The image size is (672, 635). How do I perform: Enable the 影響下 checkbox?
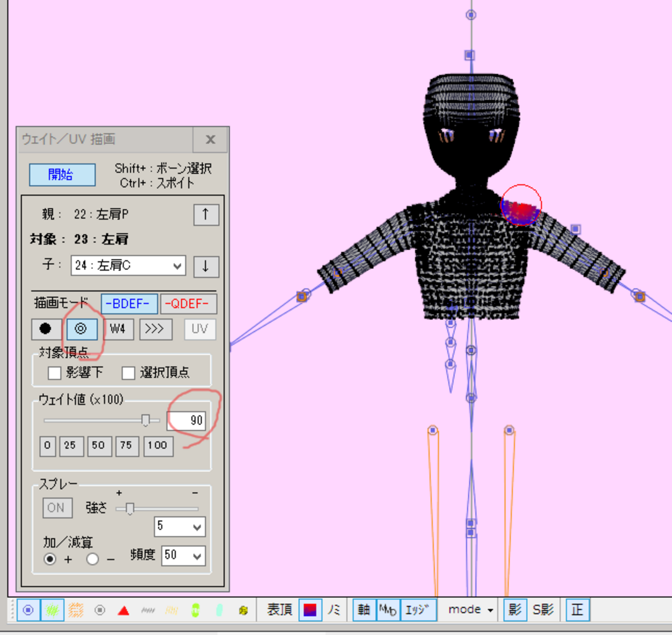54,373
